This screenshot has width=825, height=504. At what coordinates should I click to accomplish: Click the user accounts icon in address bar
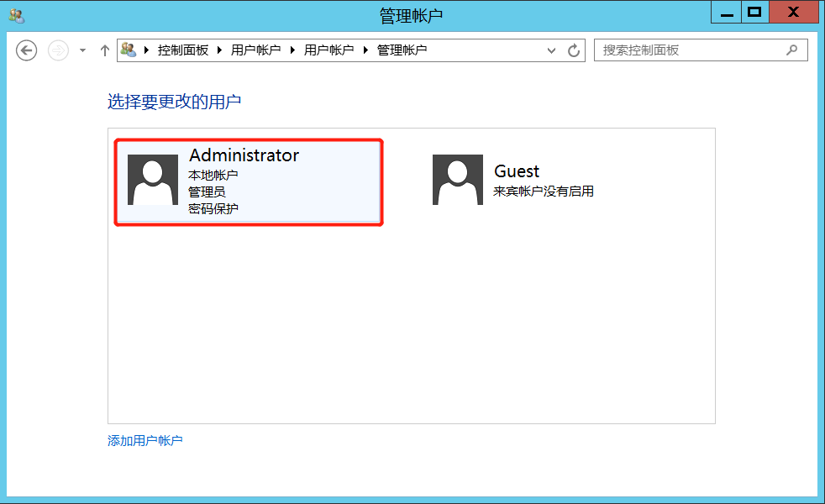coord(129,50)
